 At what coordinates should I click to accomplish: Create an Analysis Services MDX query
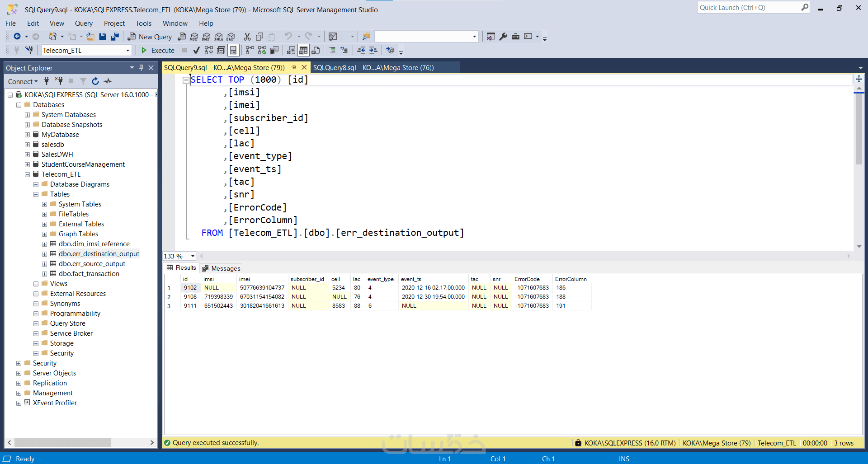click(x=194, y=37)
